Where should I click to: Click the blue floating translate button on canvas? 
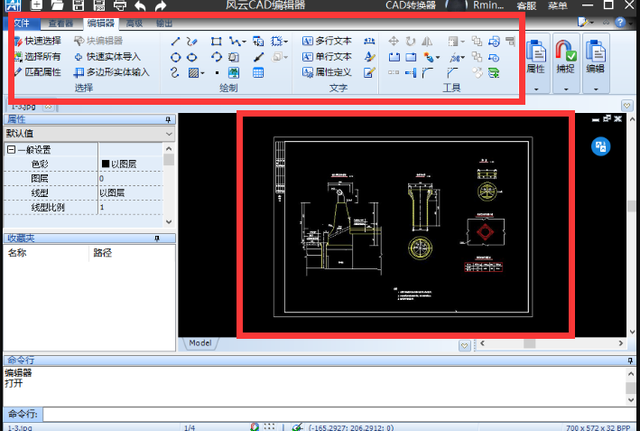point(600,146)
